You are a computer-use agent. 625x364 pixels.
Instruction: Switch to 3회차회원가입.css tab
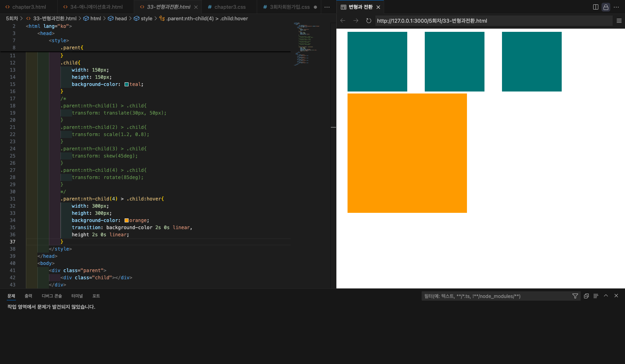[x=289, y=7]
